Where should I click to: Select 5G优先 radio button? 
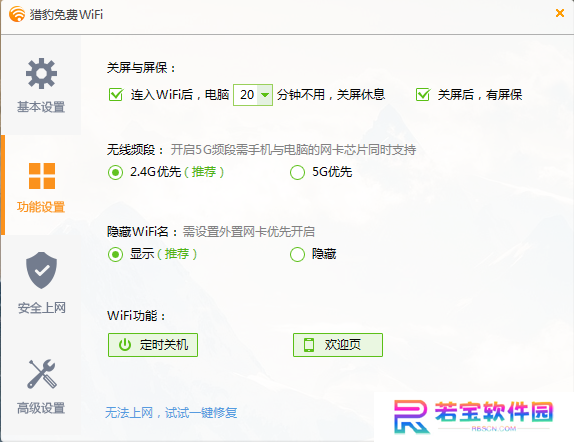coord(297,172)
